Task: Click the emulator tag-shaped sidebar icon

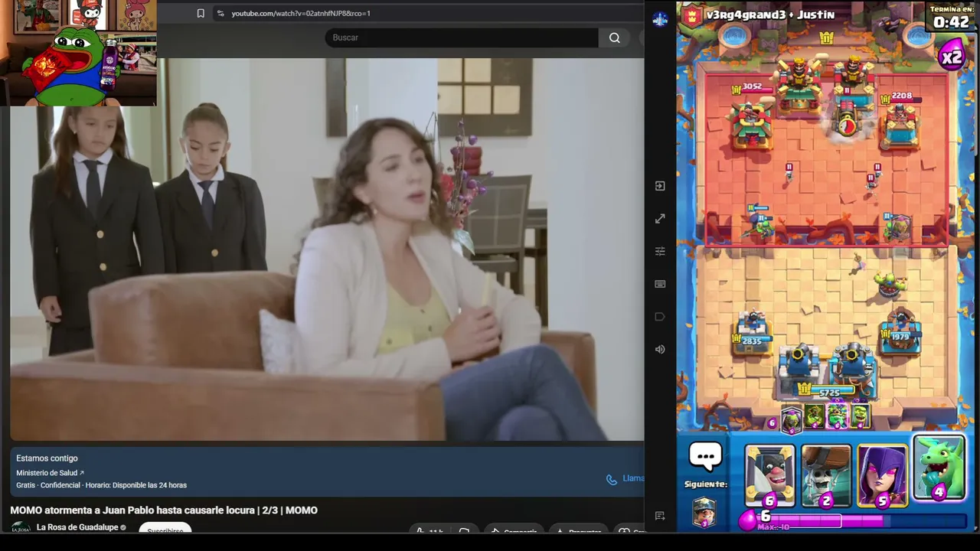Action: [660, 317]
